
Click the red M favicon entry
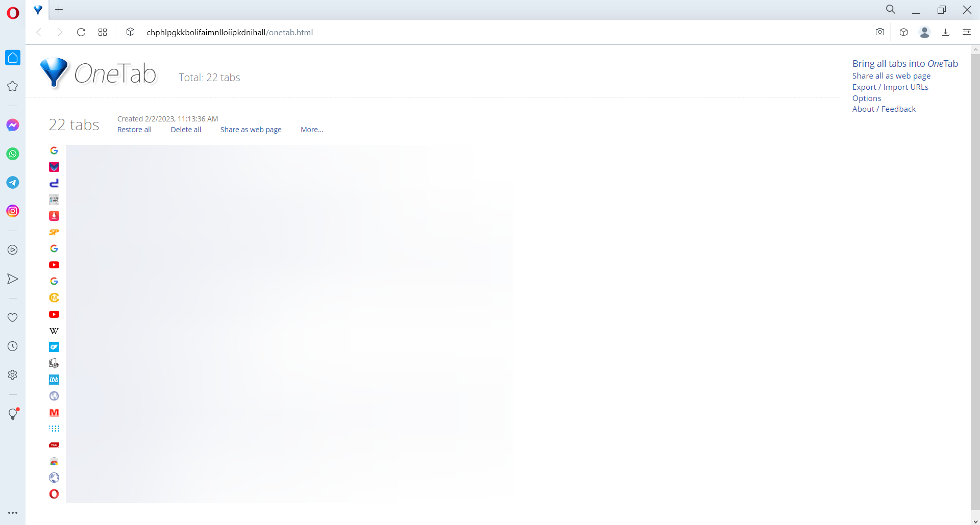54,412
